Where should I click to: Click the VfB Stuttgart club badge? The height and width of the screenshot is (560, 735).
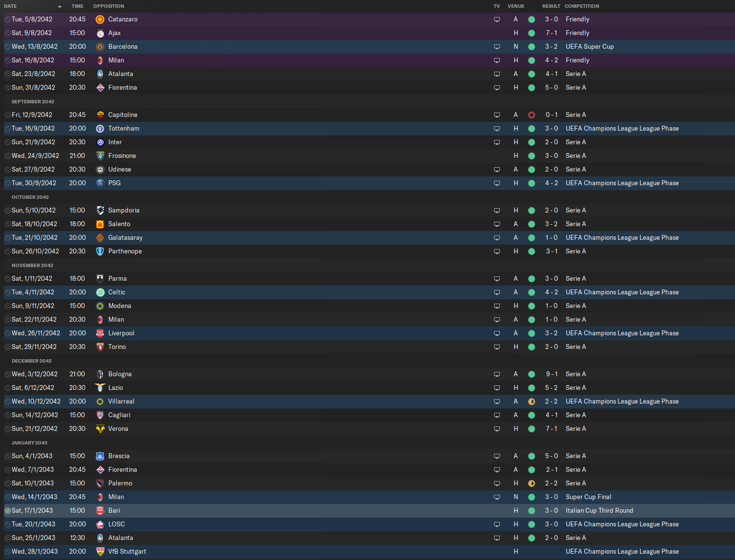coord(100,552)
